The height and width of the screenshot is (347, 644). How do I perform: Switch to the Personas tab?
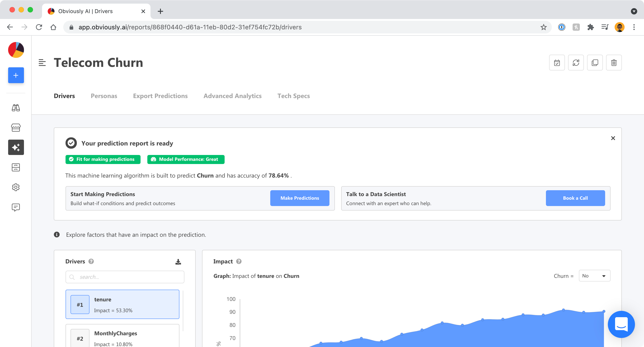coord(104,96)
